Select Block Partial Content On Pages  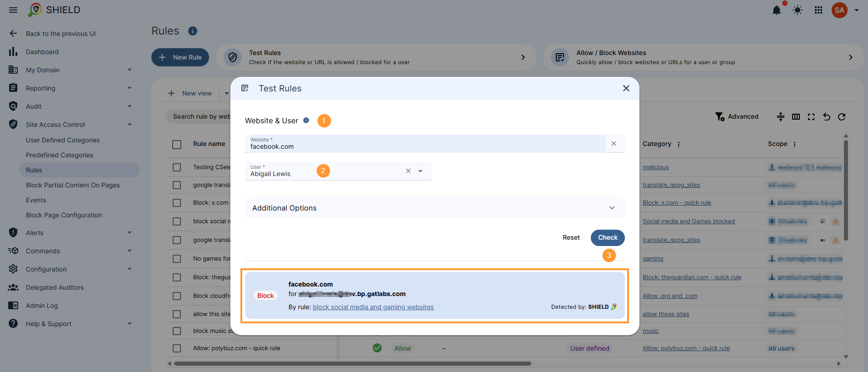click(x=73, y=185)
